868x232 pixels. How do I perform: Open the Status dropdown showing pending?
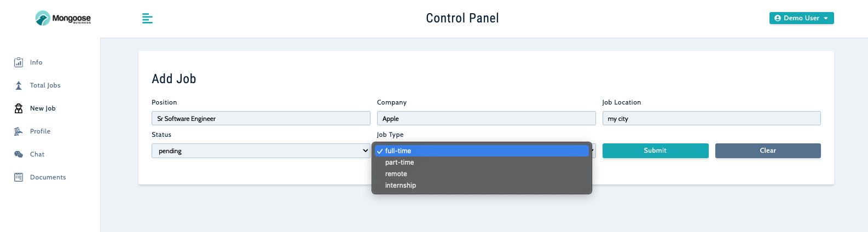(261, 151)
